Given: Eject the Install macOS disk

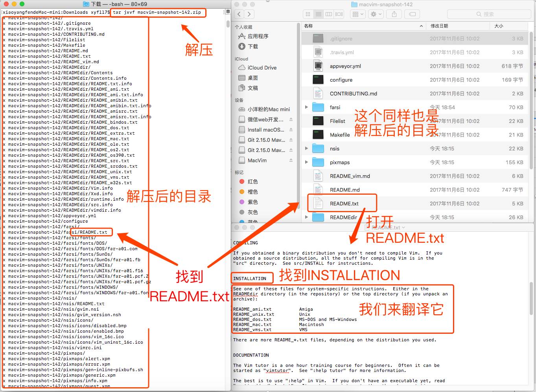Looking at the screenshot, I should [291, 130].
